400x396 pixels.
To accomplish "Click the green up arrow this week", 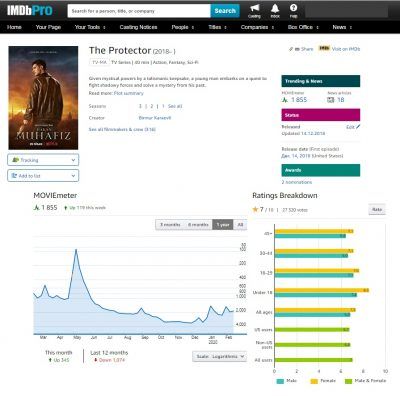I will [66, 208].
